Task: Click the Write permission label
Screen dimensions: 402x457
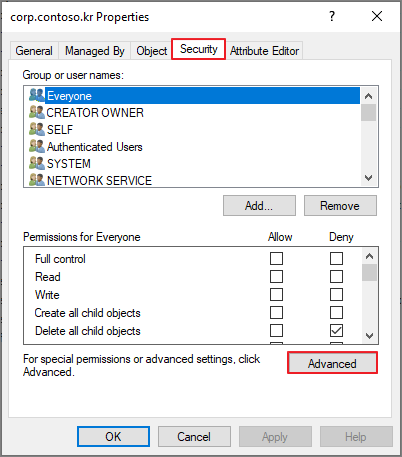Action: [47, 295]
